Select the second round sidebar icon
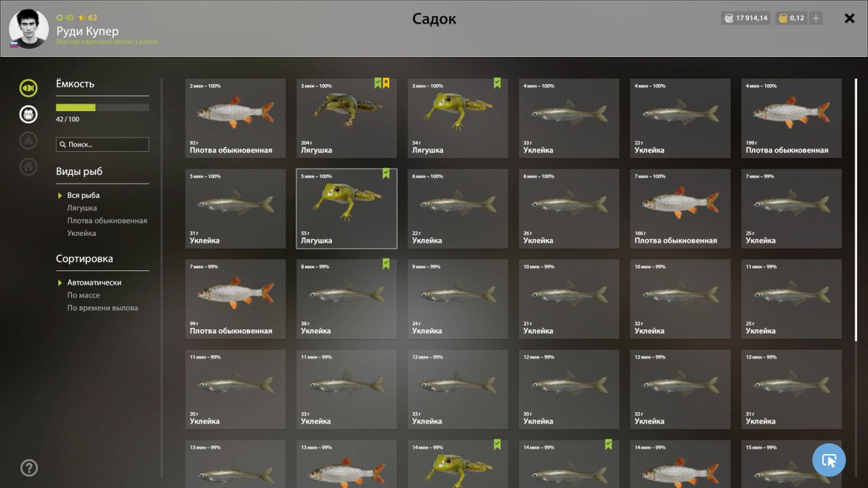 28,114
